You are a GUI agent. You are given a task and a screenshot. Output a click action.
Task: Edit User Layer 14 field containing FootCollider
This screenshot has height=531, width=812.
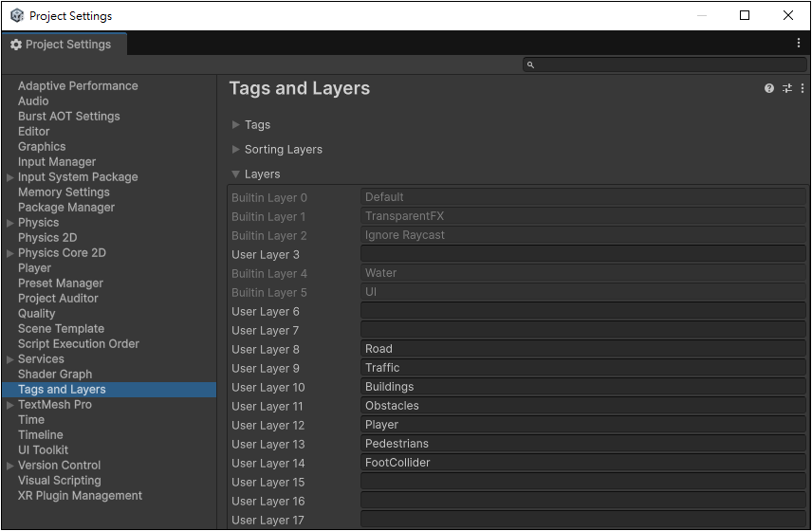(x=583, y=463)
